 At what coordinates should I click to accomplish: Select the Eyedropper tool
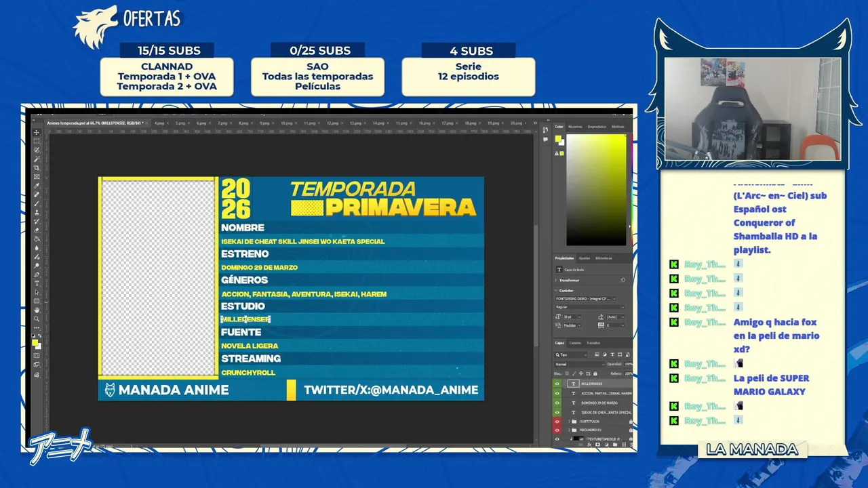pos(37,186)
